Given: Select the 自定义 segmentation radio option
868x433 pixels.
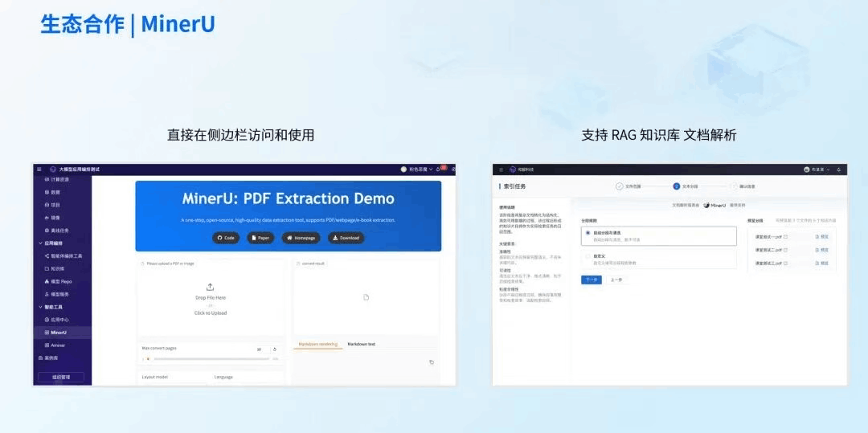Looking at the screenshot, I should [x=588, y=257].
